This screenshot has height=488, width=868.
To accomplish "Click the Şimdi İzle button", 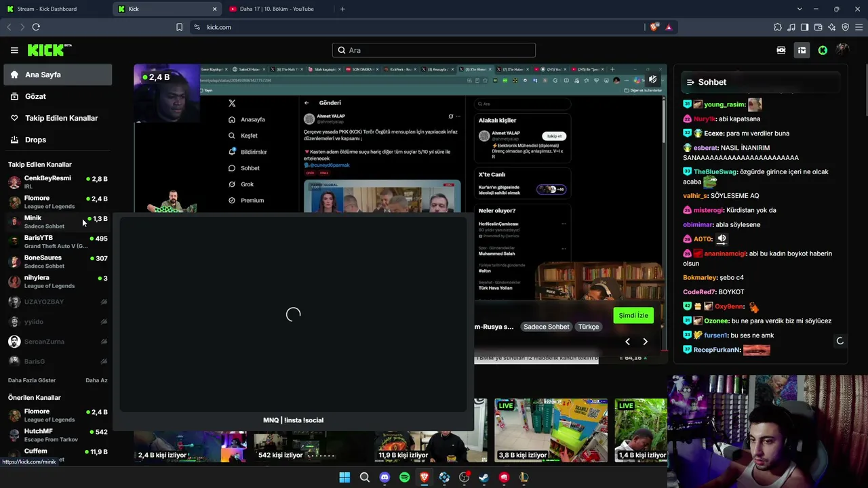I will click(x=633, y=315).
